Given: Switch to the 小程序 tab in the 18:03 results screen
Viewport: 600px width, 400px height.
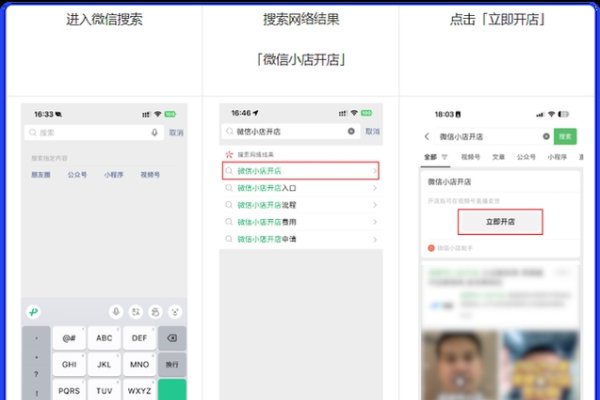Looking at the screenshot, I should (x=557, y=157).
